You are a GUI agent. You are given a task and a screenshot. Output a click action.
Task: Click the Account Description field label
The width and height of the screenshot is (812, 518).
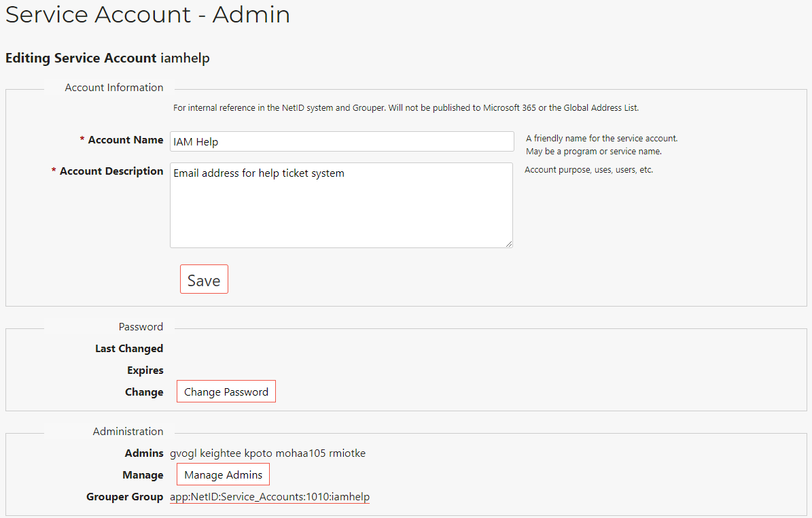pos(111,171)
